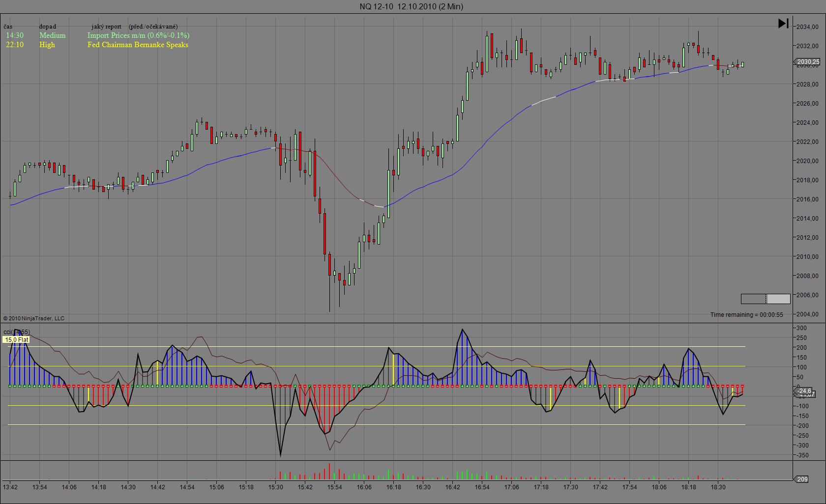Click the 15,0 Flat indicator label

[17, 339]
